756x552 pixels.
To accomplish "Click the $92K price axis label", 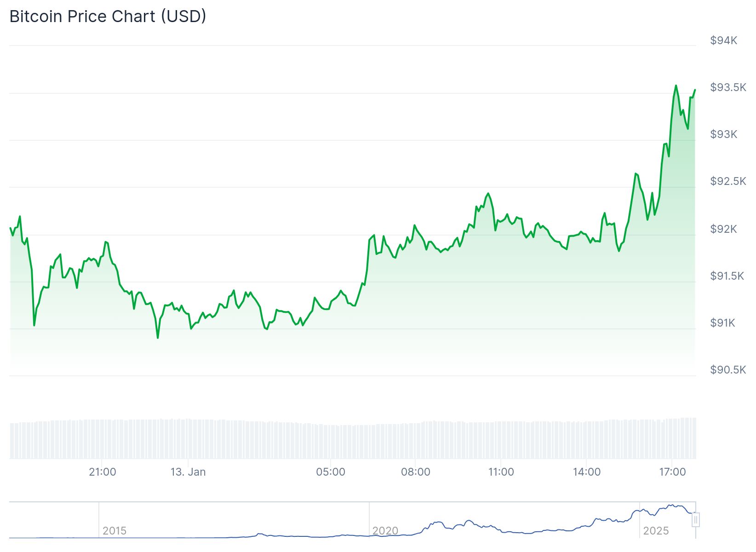I will pos(723,229).
